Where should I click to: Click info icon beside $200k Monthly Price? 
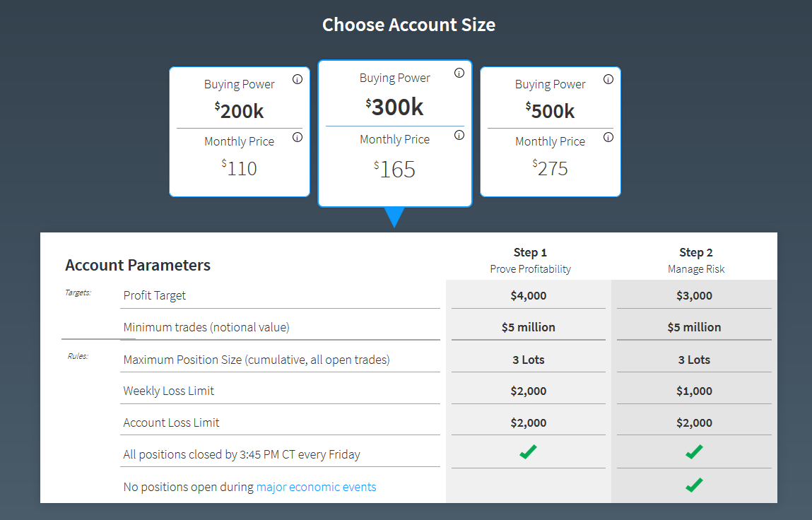298,137
